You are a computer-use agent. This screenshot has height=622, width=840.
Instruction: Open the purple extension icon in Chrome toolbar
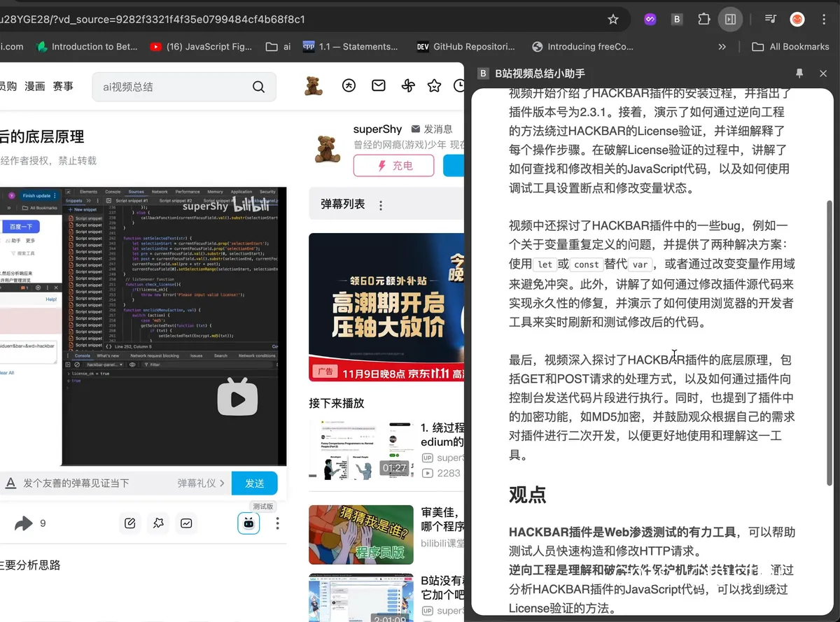point(650,20)
